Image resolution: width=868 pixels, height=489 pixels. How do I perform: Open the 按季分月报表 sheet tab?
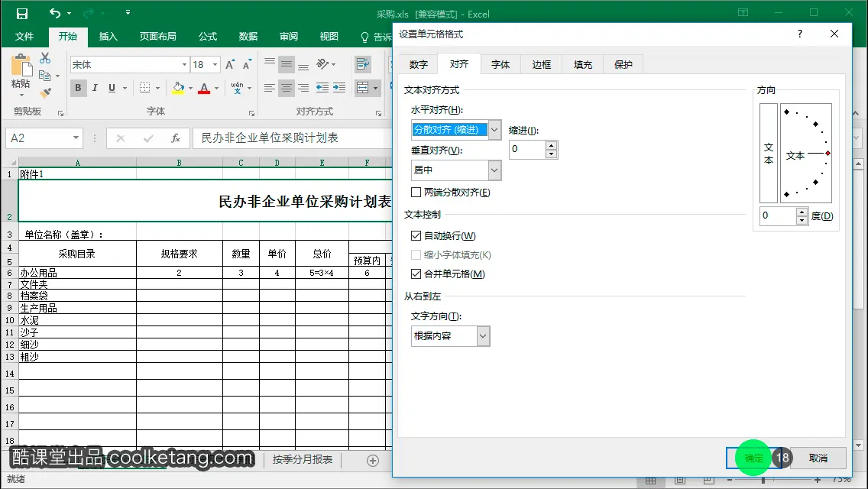pyautogui.click(x=303, y=460)
